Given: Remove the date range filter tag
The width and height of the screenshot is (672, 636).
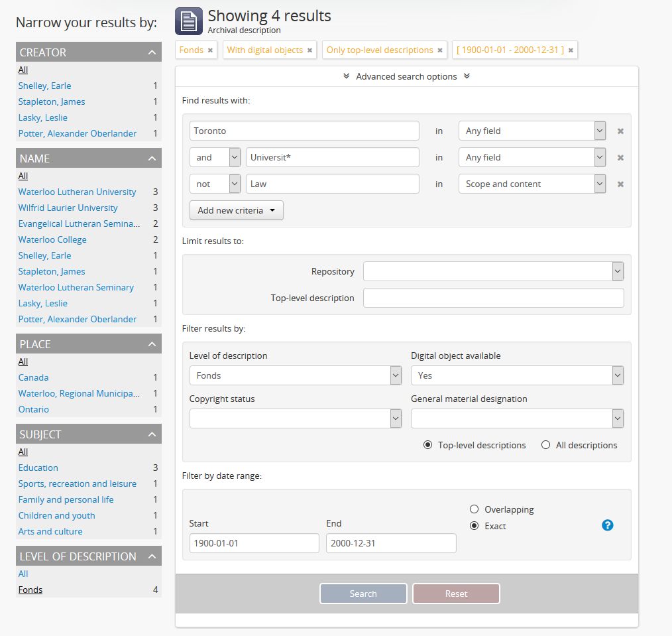Looking at the screenshot, I should pyautogui.click(x=571, y=50).
